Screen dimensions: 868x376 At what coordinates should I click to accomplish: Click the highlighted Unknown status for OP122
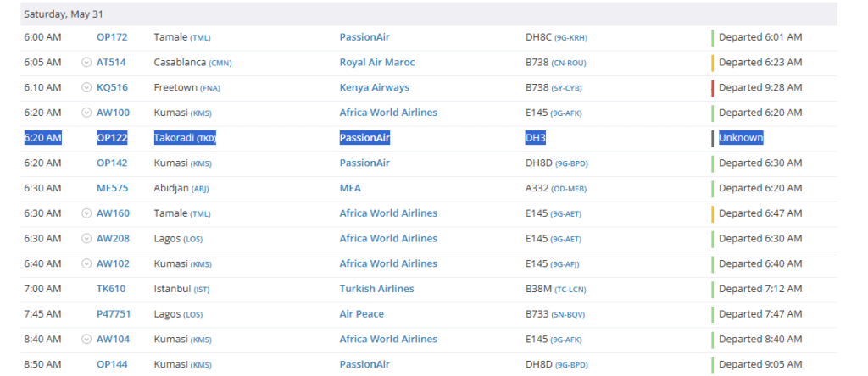pyautogui.click(x=741, y=138)
